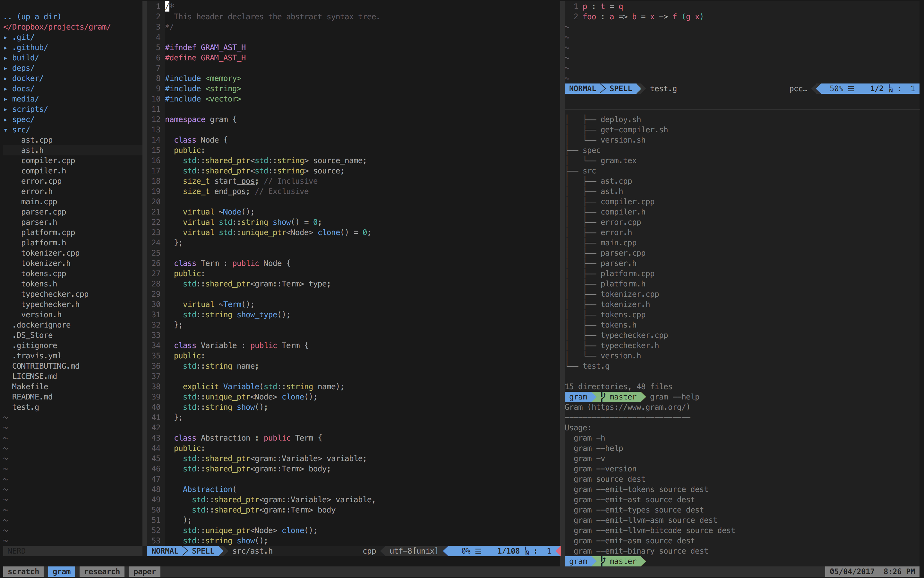Open .gitignore in the file tree
Viewport: 924px width, 578px height.
[34, 346]
